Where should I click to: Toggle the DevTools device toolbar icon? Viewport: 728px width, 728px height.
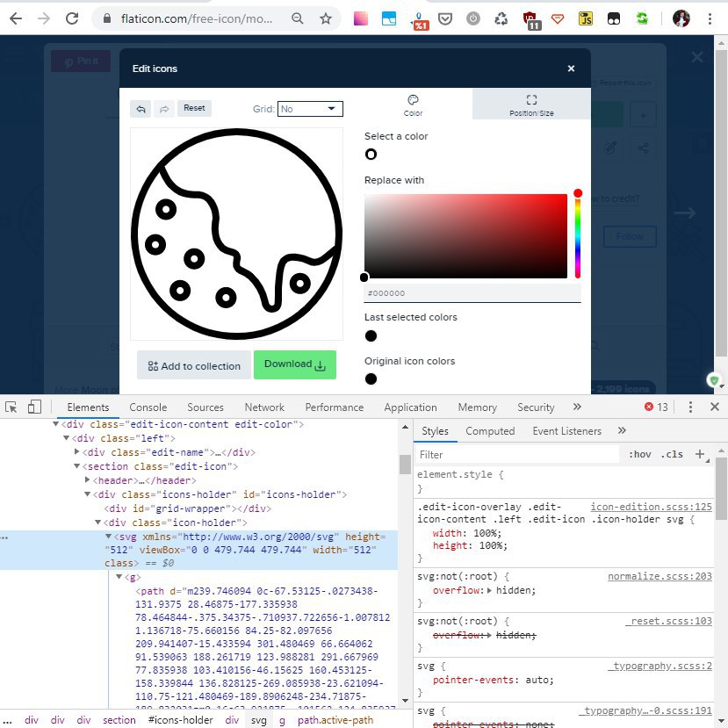[34, 407]
